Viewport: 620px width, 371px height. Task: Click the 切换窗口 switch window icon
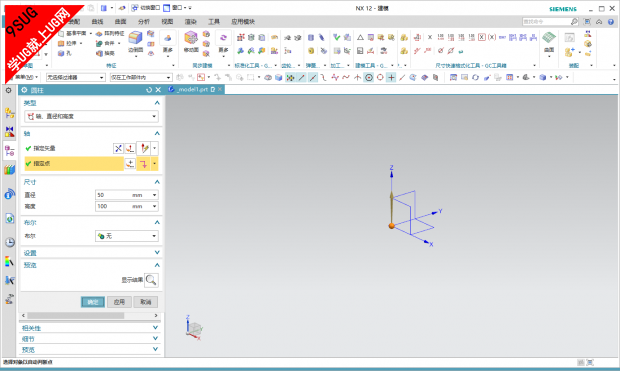[x=135, y=8]
